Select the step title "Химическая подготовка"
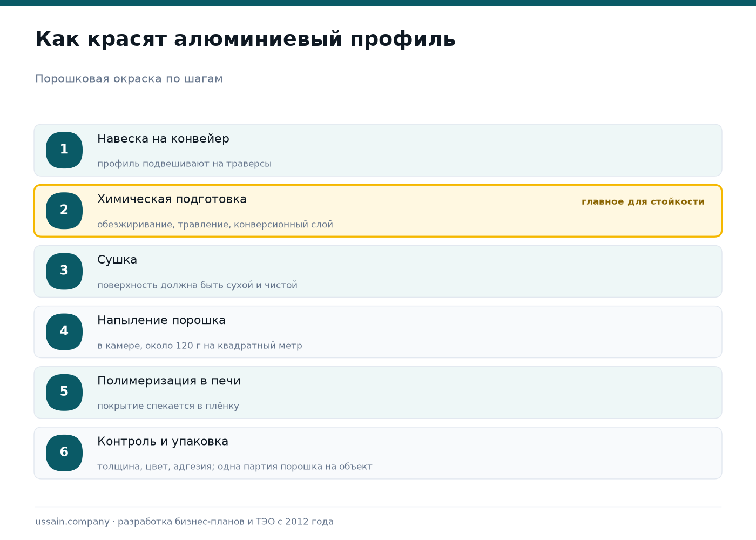 pyautogui.click(x=172, y=199)
